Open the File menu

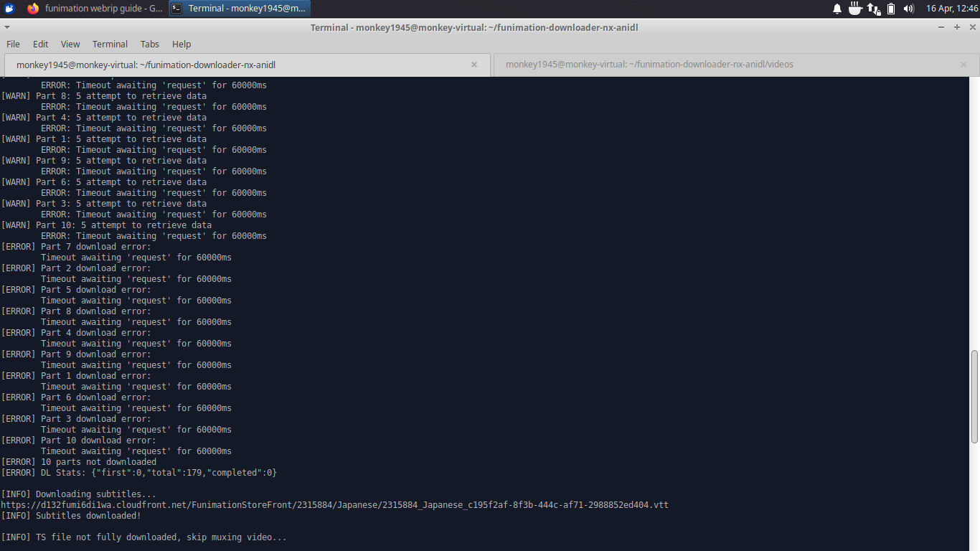coord(13,44)
